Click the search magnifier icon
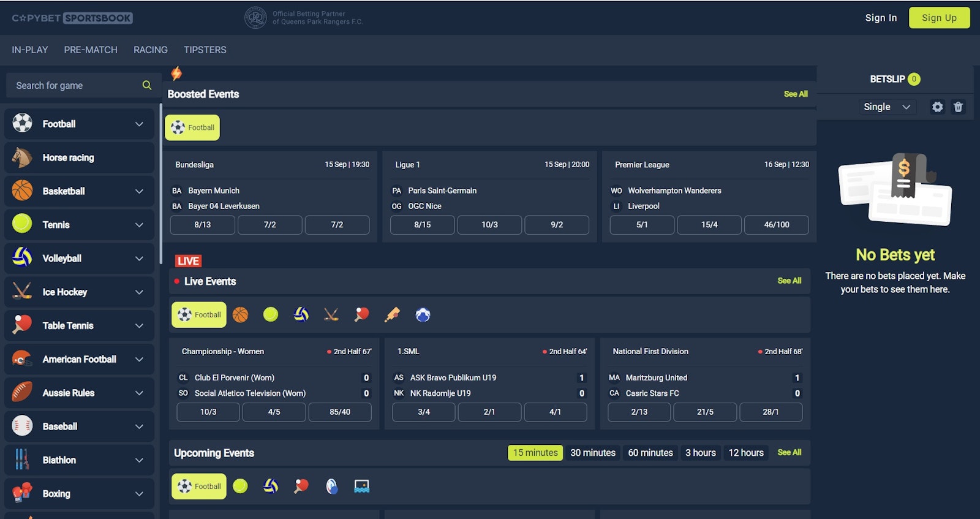This screenshot has width=980, height=519. 147,85
